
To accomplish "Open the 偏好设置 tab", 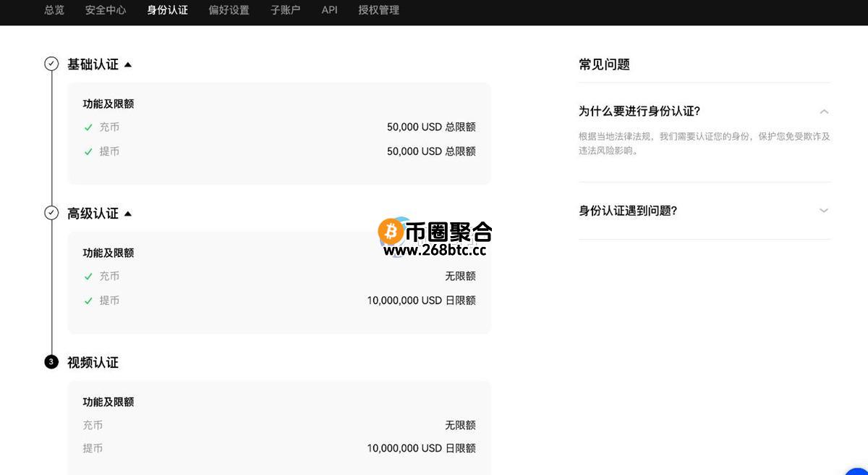I will click(x=229, y=11).
